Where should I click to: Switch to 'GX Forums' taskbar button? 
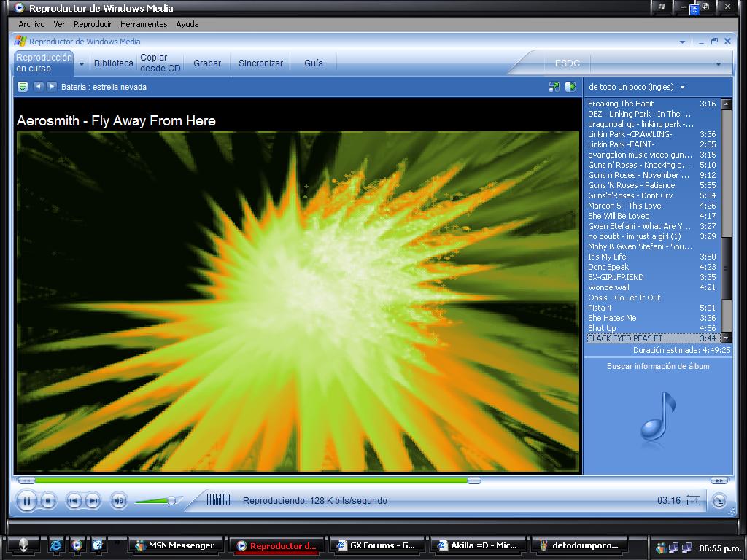(376, 545)
